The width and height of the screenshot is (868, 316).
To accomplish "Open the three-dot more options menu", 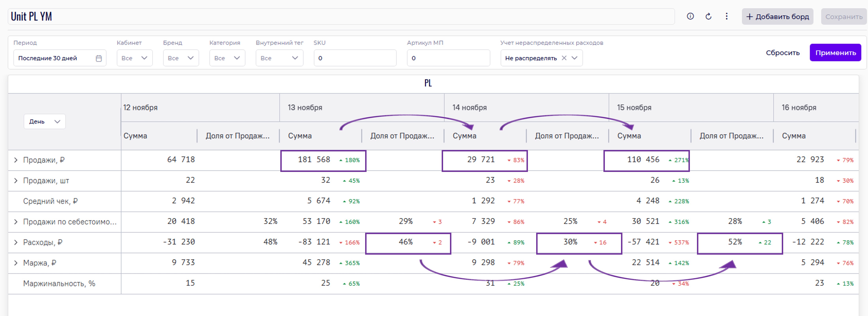I will (727, 16).
